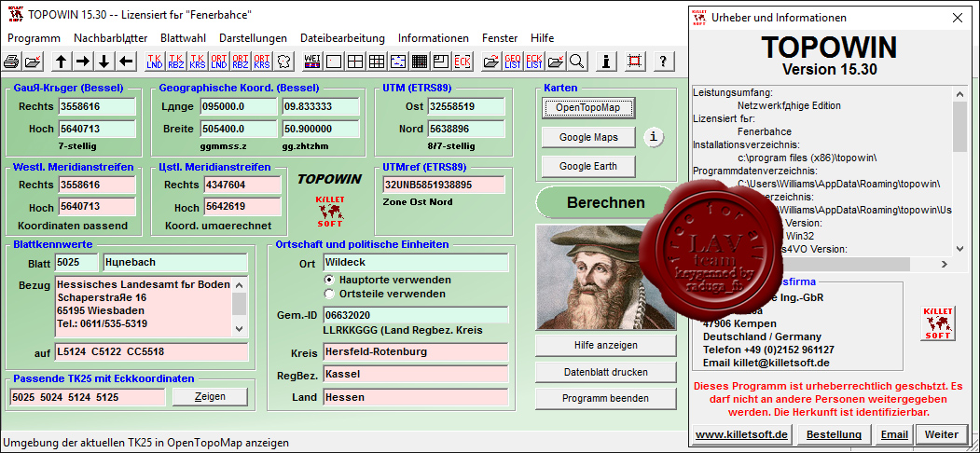Click the ECK corner coordinates icon

click(x=463, y=62)
